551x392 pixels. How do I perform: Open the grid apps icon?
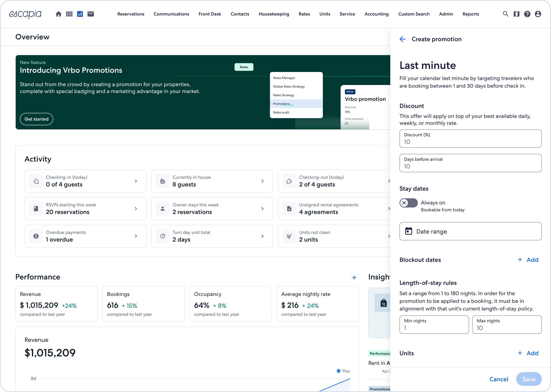tap(69, 14)
